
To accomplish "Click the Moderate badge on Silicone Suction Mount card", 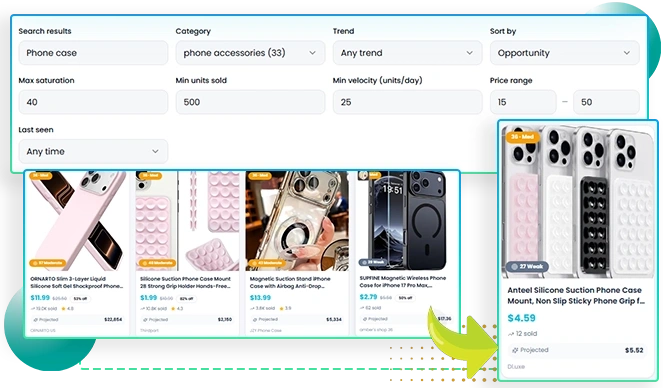I will (x=157, y=263).
